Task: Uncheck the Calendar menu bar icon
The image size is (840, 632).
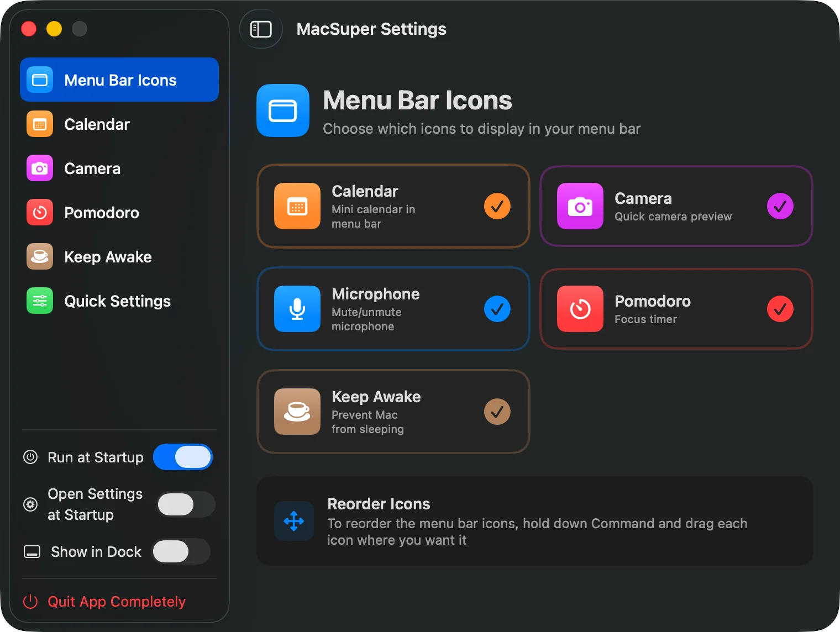Action: [x=497, y=206]
